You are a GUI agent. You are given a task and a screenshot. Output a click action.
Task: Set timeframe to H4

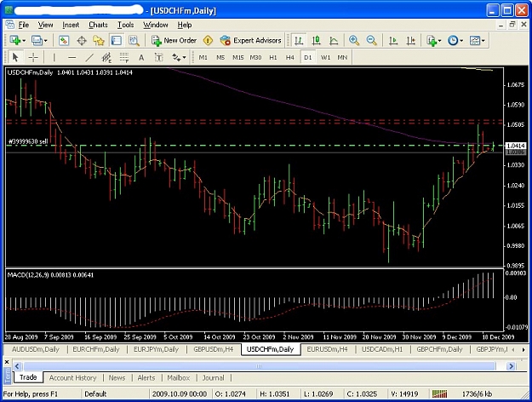click(289, 57)
